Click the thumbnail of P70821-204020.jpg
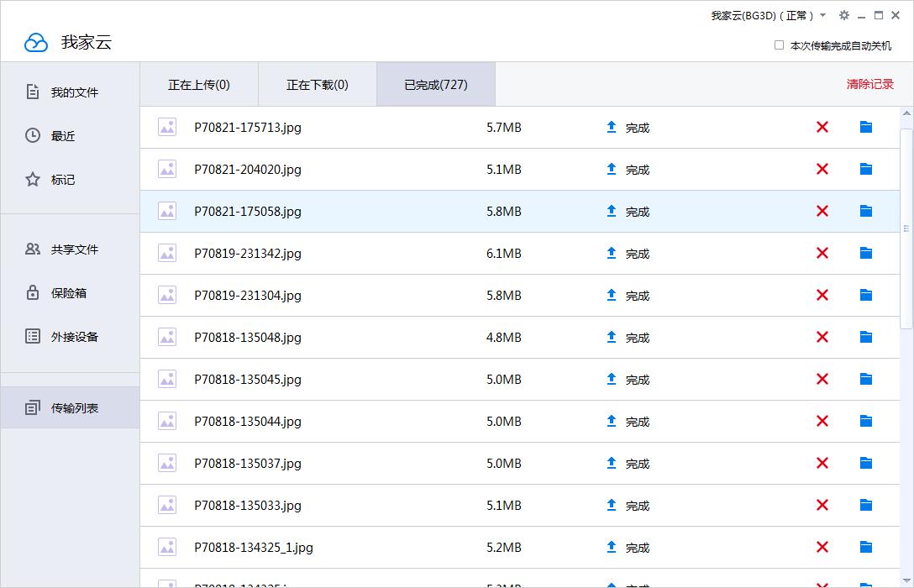 (166, 169)
